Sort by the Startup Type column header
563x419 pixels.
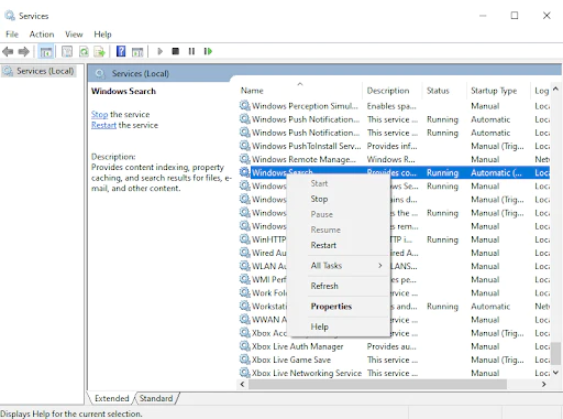click(x=498, y=90)
